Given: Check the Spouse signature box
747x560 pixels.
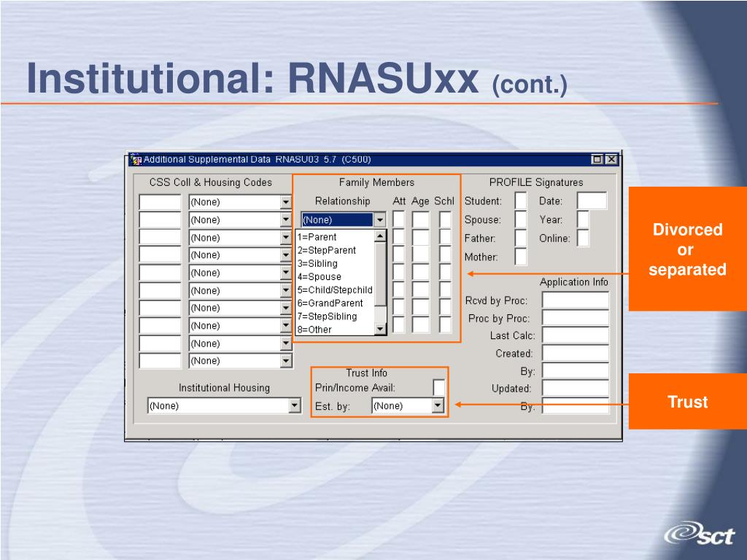Looking at the screenshot, I should (x=521, y=219).
